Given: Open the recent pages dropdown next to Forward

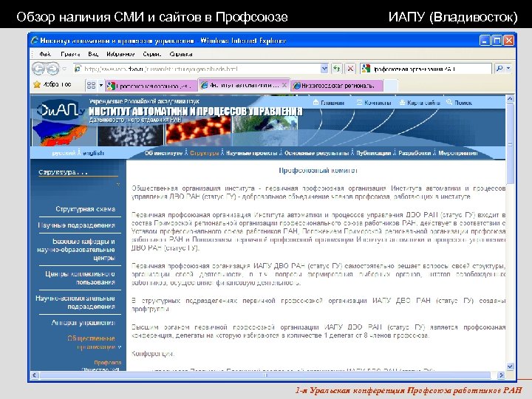Looking at the screenshot, I should 64,69.
